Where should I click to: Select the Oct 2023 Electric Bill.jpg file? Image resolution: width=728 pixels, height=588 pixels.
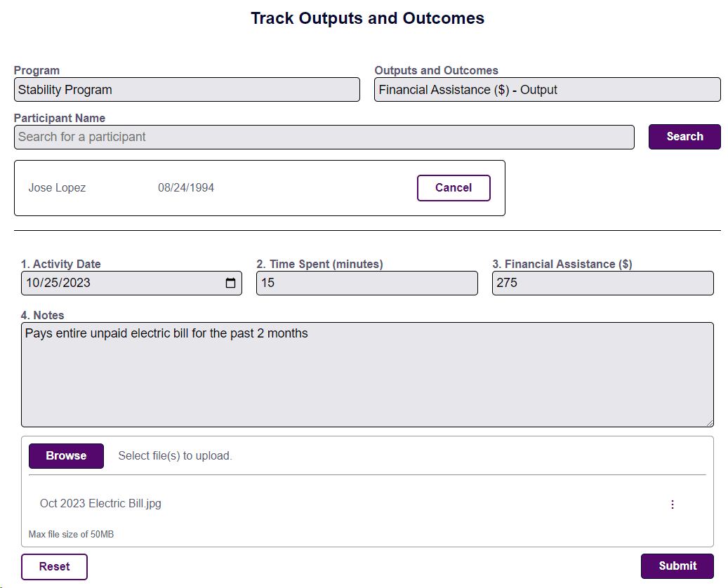tap(100, 504)
